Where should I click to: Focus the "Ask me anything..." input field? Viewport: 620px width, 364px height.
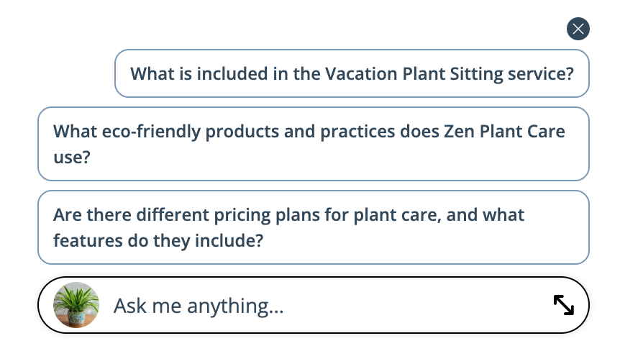pyautogui.click(x=314, y=305)
